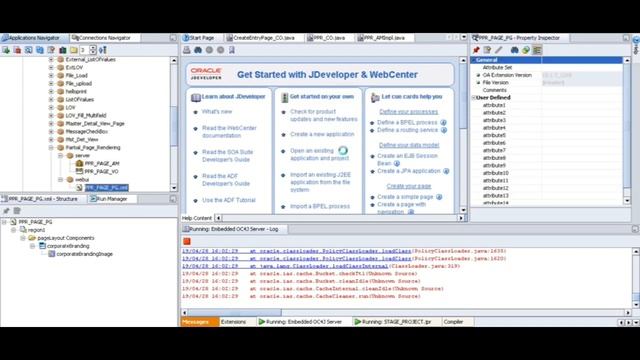
Task: Click the red remove icon in Applications Navigator toolbar
Action: click(x=17, y=50)
